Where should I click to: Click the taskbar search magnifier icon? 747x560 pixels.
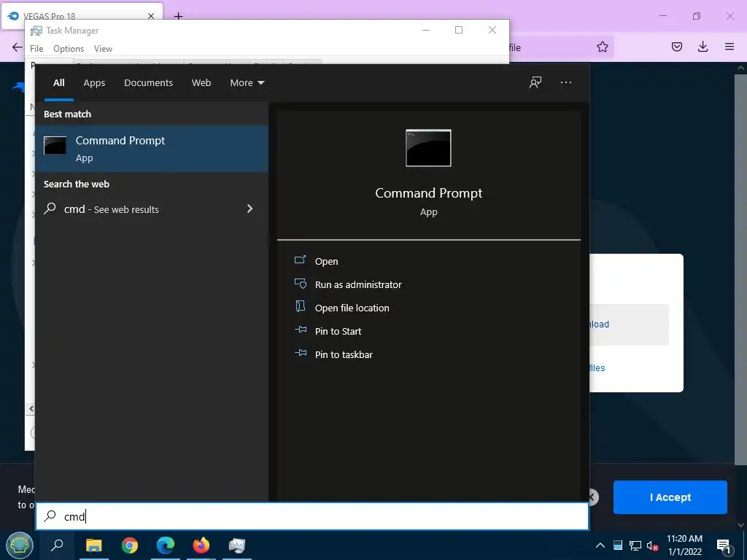[x=57, y=545]
